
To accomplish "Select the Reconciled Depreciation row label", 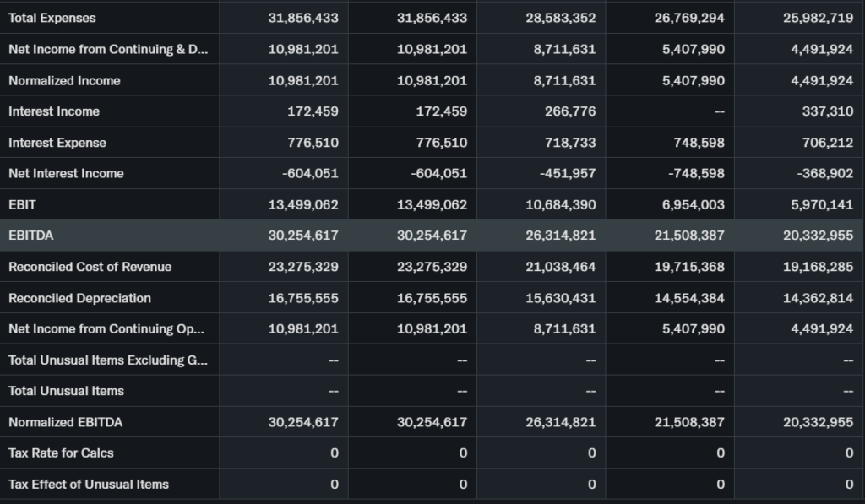I will pyautogui.click(x=79, y=298).
